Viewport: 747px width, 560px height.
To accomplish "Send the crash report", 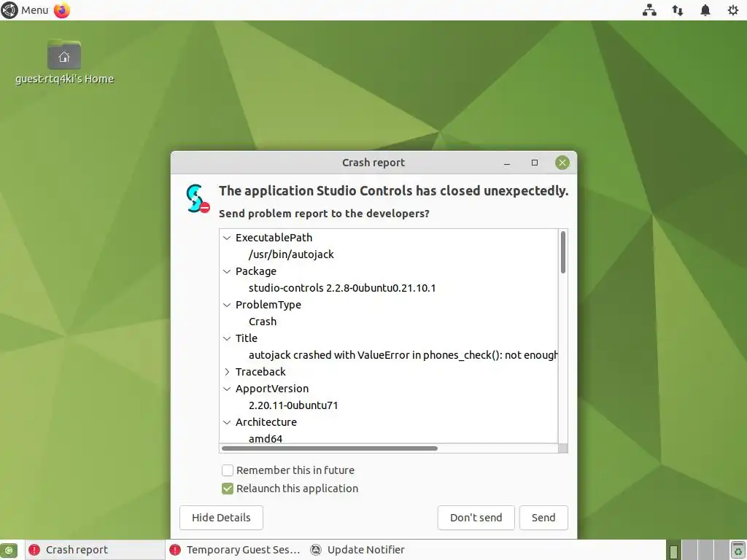I will click(543, 518).
